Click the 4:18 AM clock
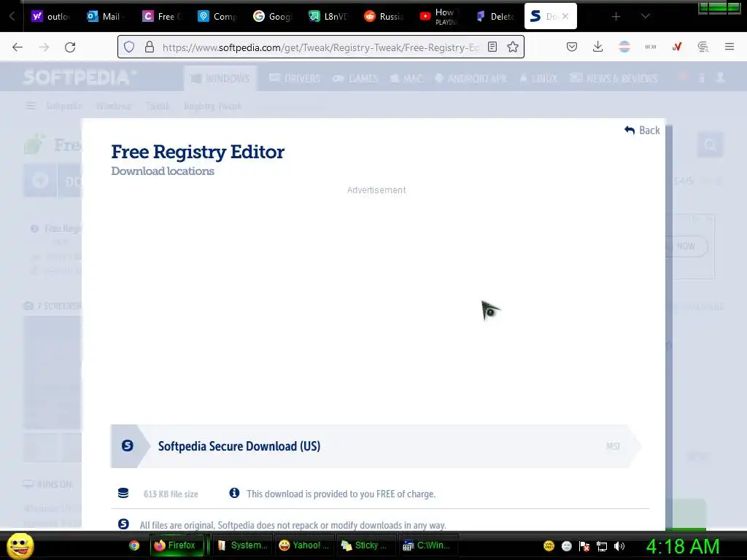This screenshot has height=560, width=747. [x=683, y=546]
